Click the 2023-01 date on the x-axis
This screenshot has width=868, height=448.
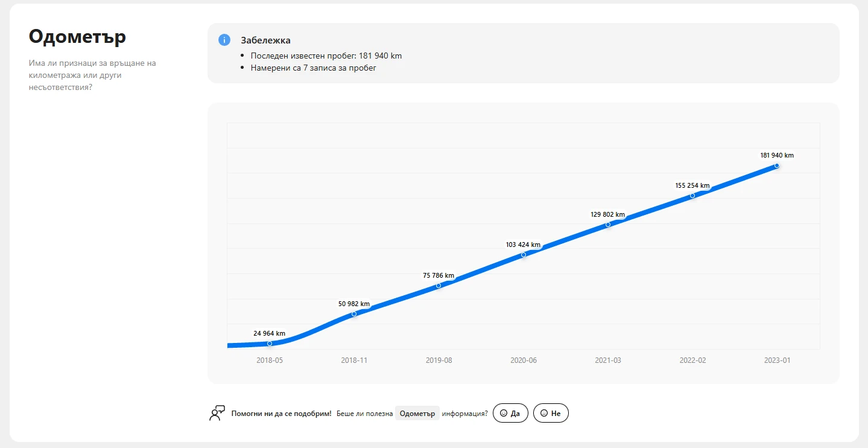tap(777, 360)
